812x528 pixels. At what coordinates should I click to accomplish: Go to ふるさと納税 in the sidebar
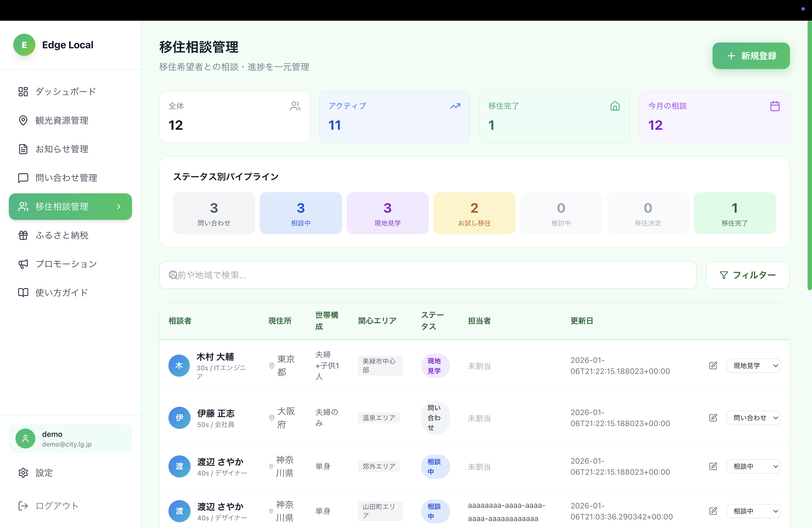click(62, 235)
